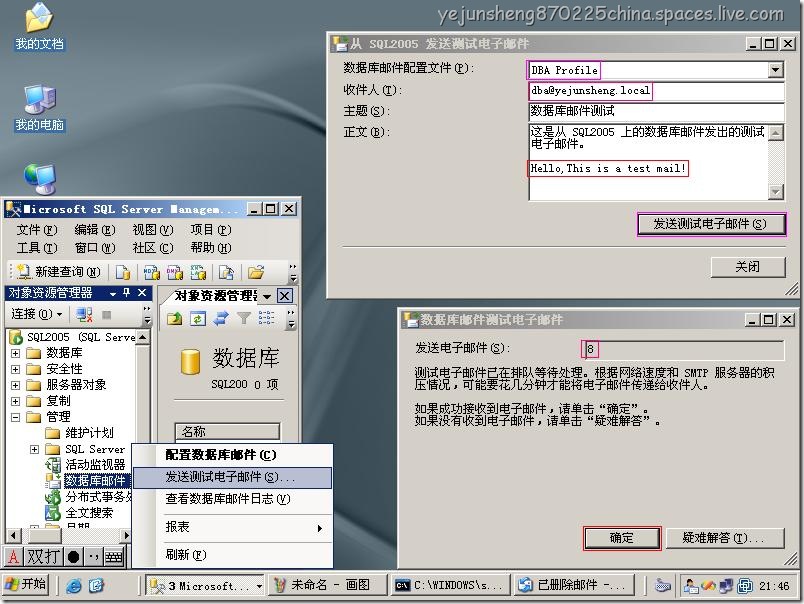
Task: Click the keyboard tray icon in taskbar
Action: (x=663, y=586)
